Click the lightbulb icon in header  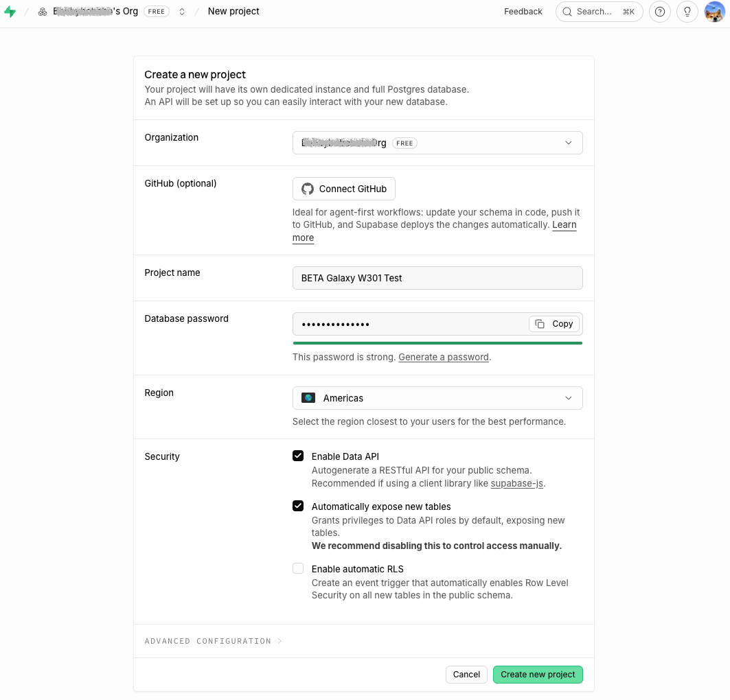(x=687, y=12)
